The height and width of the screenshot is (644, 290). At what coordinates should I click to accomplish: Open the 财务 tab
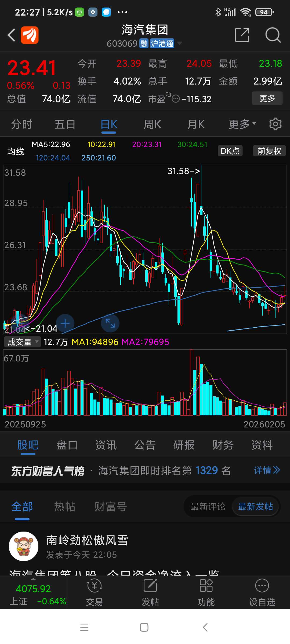pos(223,445)
